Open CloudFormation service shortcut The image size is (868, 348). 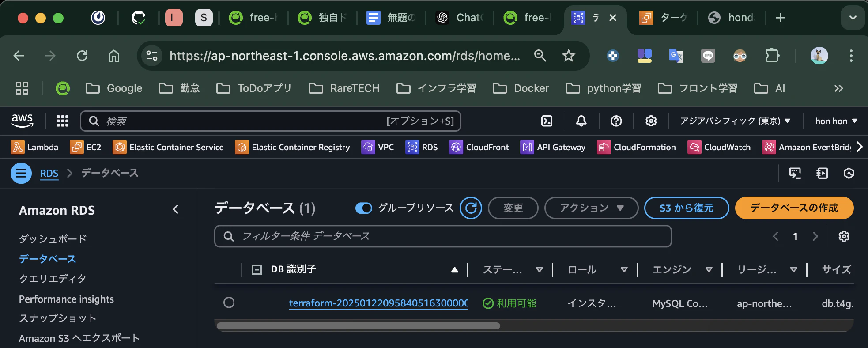(x=636, y=147)
